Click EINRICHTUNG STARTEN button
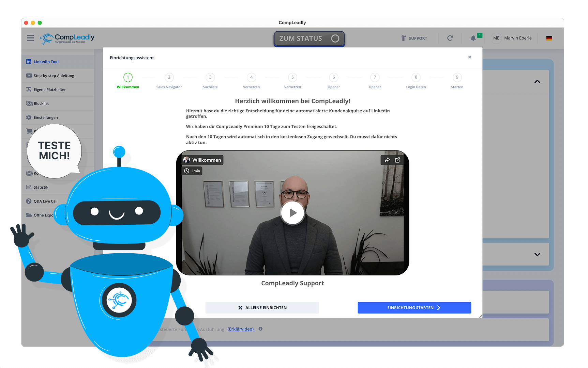The width and height of the screenshot is (588, 368). (414, 308)
